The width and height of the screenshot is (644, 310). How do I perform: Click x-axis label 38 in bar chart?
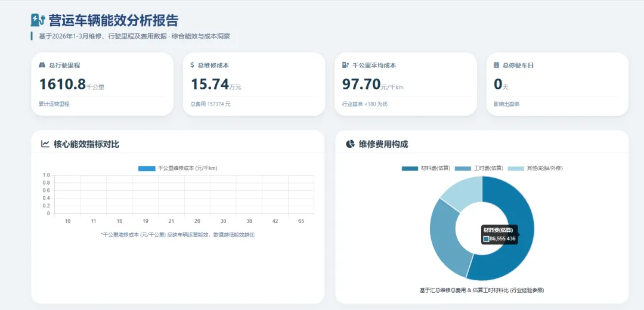click(249, 221)
